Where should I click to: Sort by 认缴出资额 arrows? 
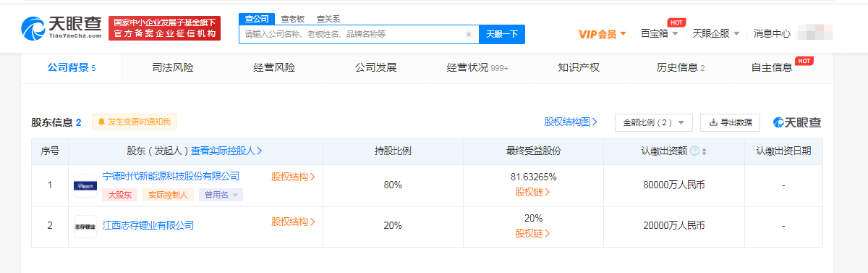pos(705,151)
